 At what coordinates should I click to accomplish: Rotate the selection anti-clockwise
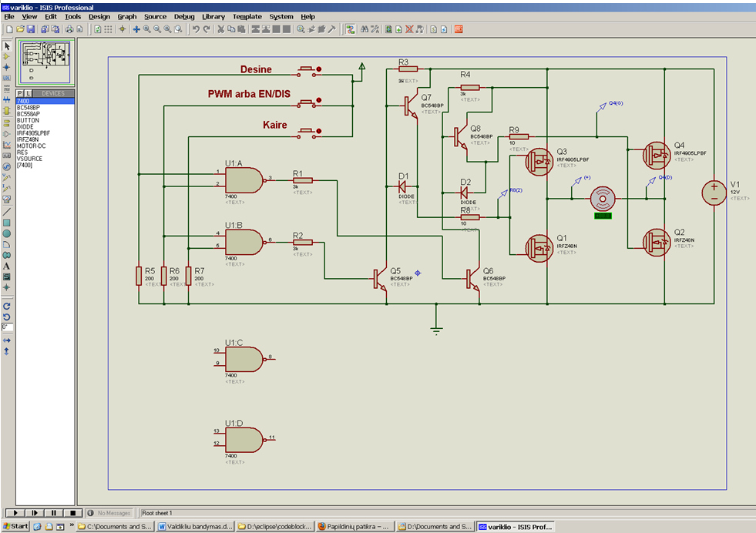click(x=7, y=317)
